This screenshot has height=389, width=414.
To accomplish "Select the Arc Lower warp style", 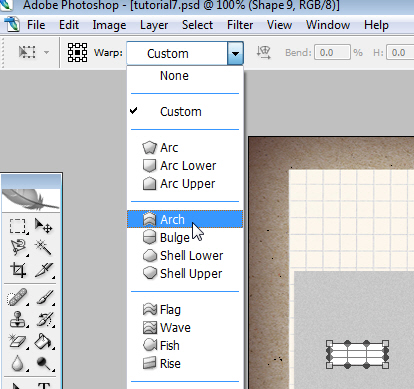I will tap(185, 166).
